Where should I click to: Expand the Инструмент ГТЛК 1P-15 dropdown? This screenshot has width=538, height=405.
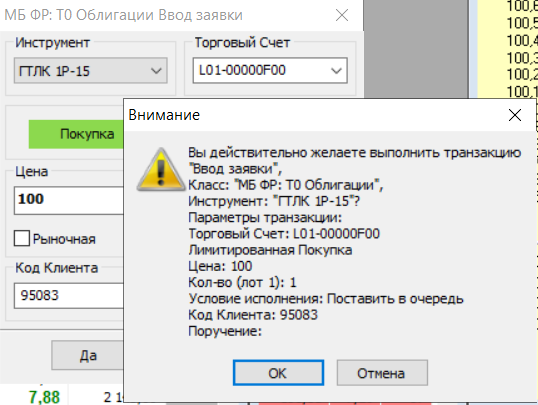coord(91,71)
